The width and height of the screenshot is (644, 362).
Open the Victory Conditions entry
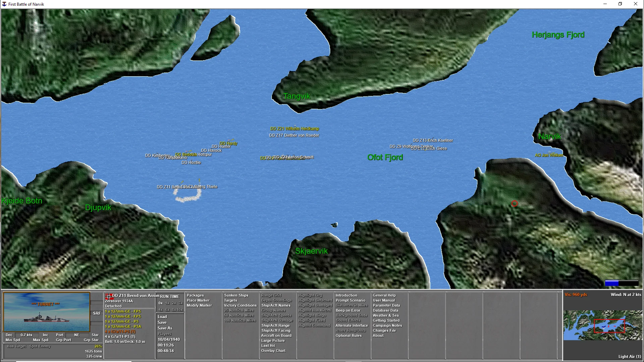(x=240, y=305)
